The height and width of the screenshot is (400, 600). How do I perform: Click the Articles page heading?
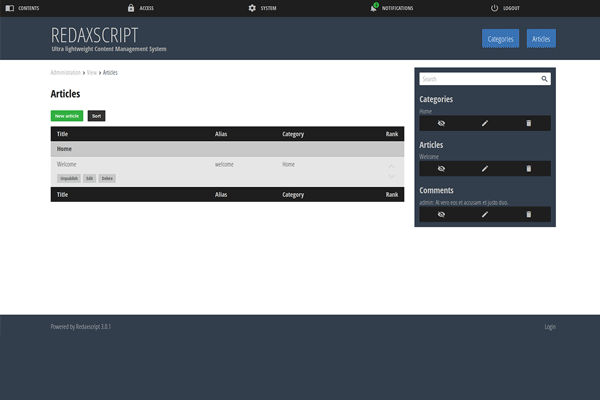(x=65, y=94)
